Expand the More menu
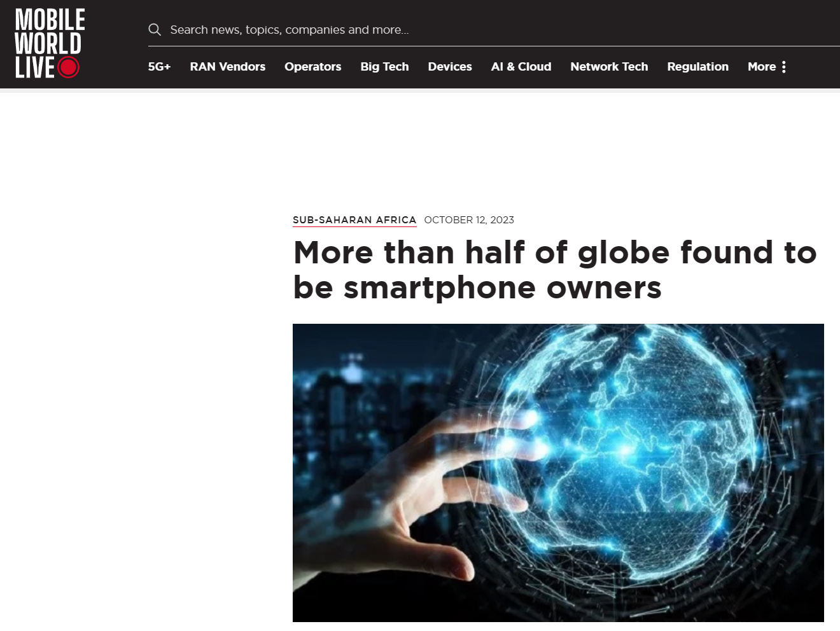Screen dimensions: 840x631 pyautogui.click(x=767, y=67)
